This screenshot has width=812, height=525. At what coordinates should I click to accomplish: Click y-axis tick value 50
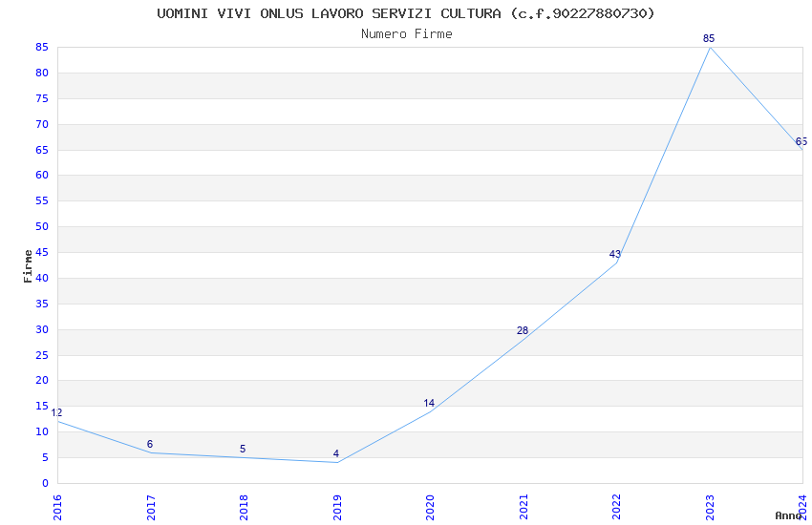[42, 226]
